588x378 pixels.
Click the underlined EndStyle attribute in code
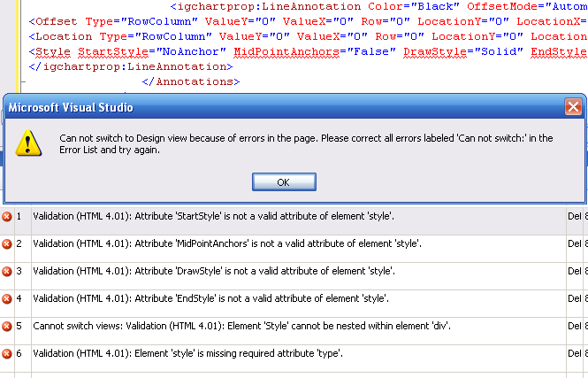coord(559,51)
